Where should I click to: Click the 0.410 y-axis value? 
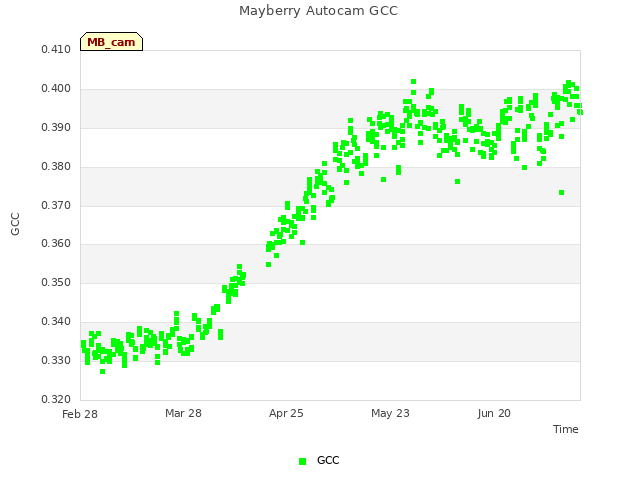[x=56, y=50]
